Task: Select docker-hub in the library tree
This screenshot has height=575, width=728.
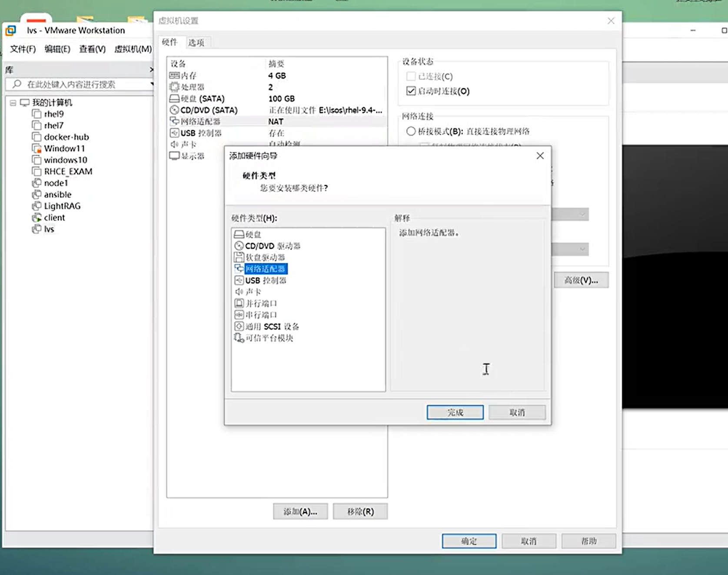Action: 66,137
